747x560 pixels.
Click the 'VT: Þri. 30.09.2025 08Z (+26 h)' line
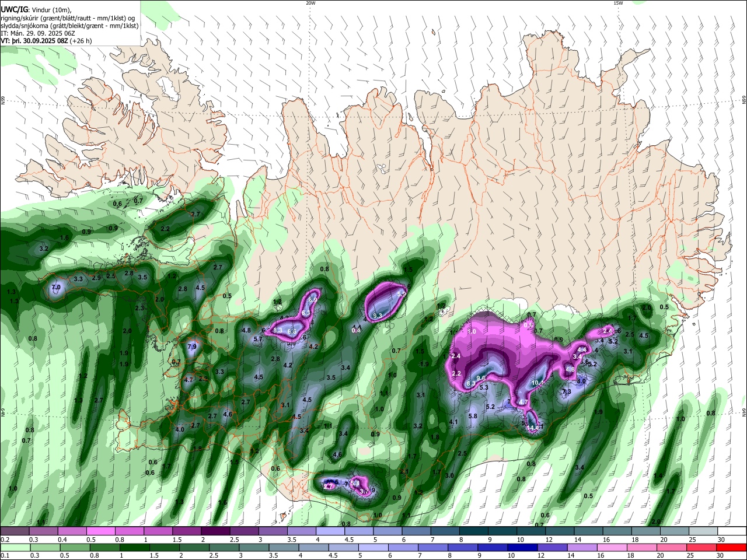click(x=47, y=41)
